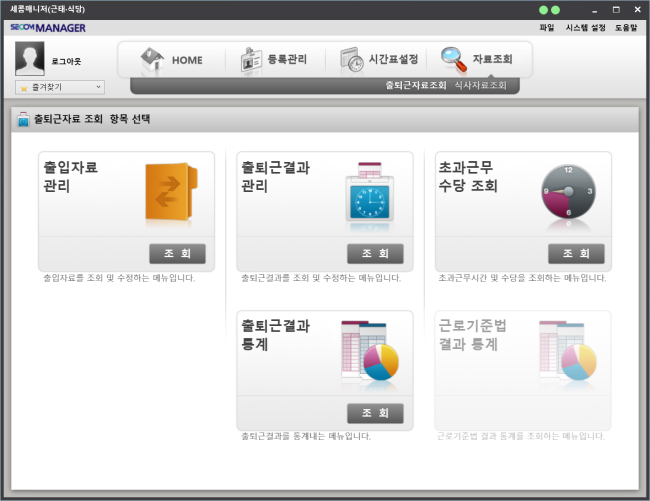Screen dimensions: 650x501
Task: Select the 자료조회 magnifier icon
Action: [x=453, y=59]
